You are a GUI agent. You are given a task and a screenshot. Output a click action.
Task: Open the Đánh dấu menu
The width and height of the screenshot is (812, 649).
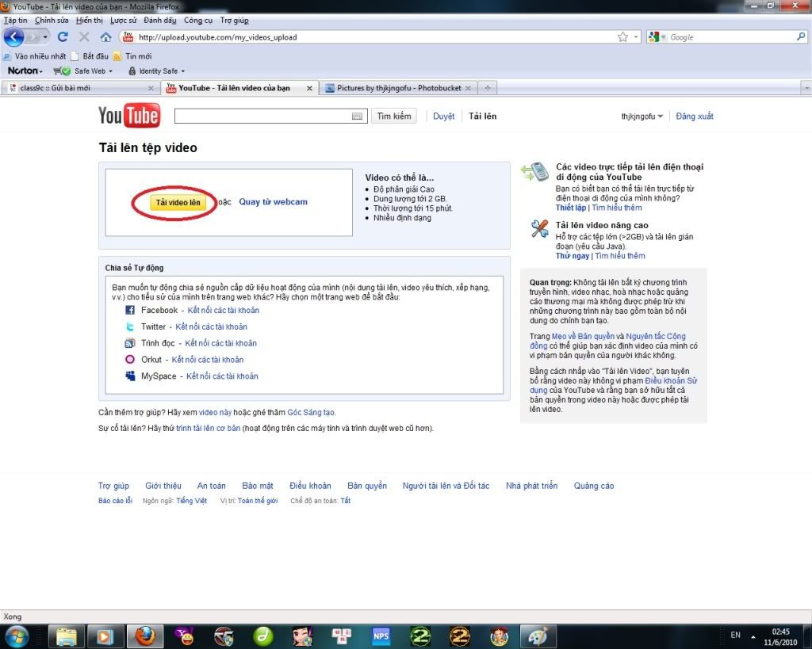[x=160, y=20]
